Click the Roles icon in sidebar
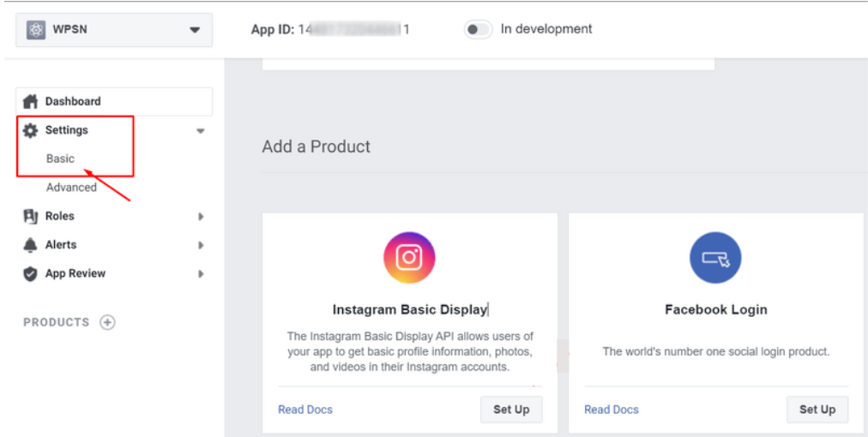Viewport: 868px width, 437px height. click(x=31, y=216)
